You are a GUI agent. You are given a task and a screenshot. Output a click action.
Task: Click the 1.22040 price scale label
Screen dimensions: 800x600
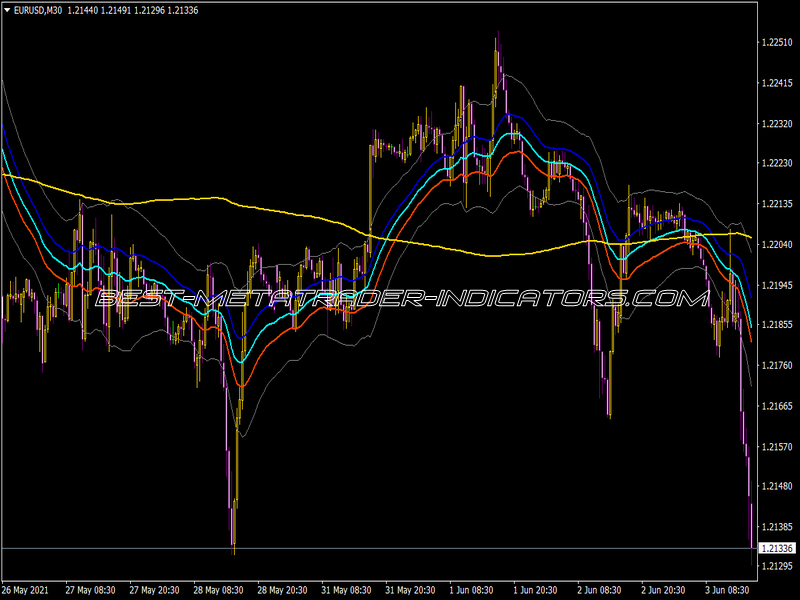[777, 244]
